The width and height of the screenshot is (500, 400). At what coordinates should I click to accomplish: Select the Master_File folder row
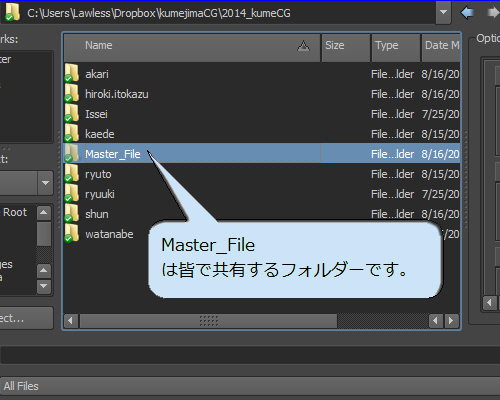262,154
